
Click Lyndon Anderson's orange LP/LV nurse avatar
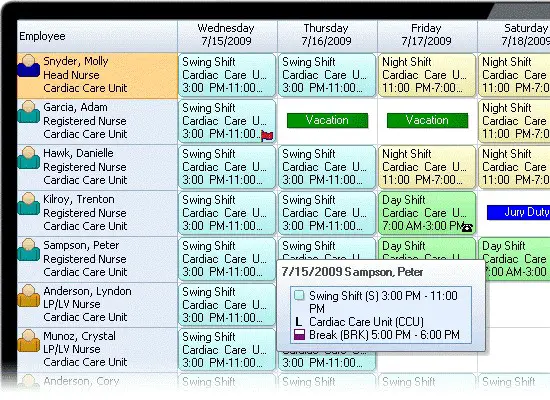pyautogui.click(x=28, y=295)
